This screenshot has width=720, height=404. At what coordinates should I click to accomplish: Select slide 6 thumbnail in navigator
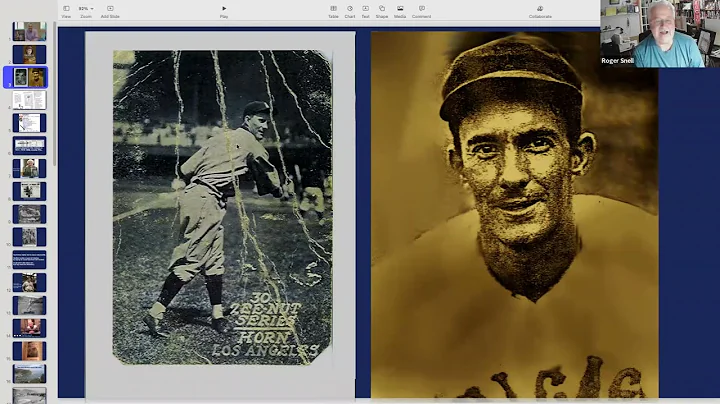click(x=29, y=146)
